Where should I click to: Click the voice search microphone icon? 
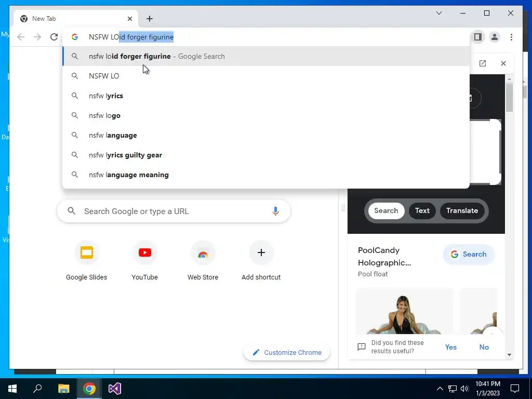[275, 211]
